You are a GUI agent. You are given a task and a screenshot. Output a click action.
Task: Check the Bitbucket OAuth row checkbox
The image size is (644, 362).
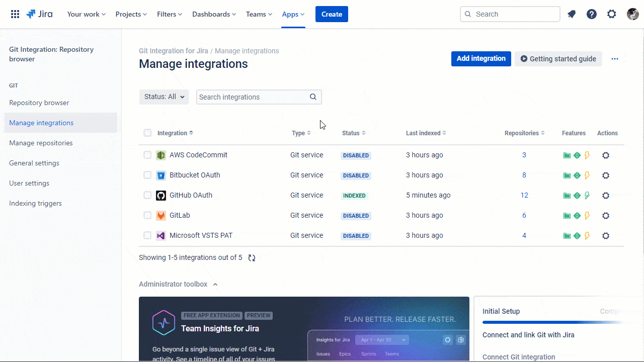click(x=147, y=175)
